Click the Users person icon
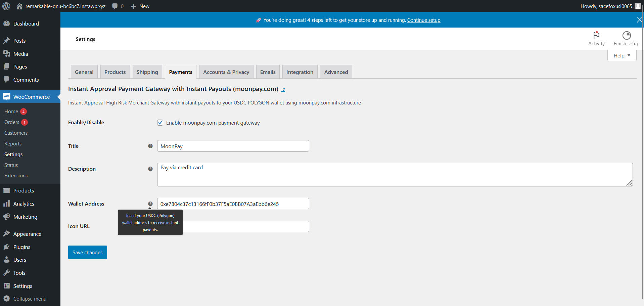This screenshot has width=644, height=306. (x=6, y=260)
